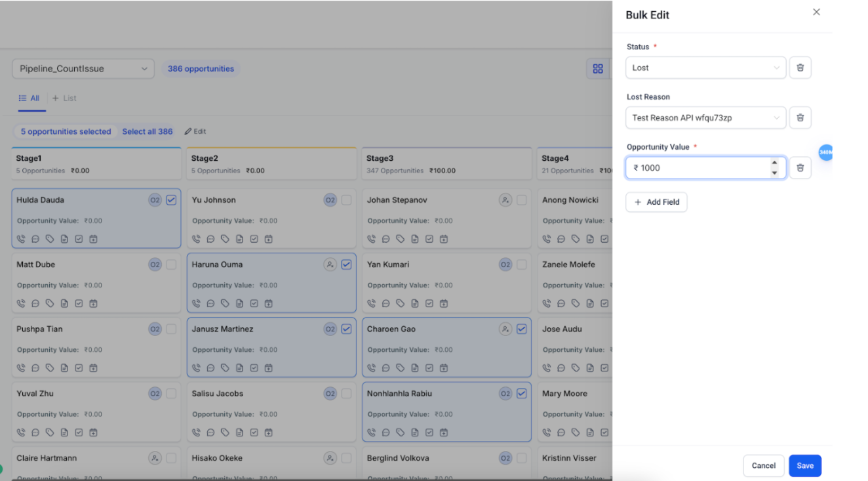Increase Opportunity Value using the up stepper
This screenshot has width=868, height=481.
[774, 163]
